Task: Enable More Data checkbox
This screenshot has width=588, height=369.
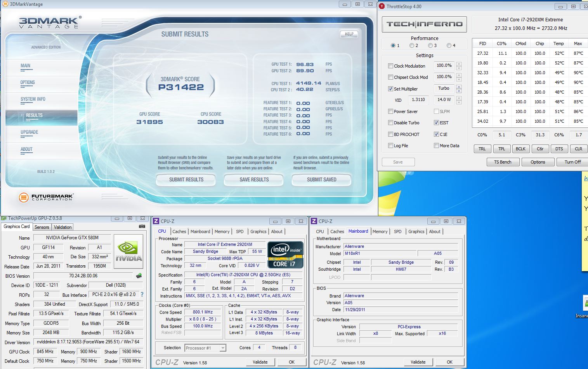Action: coord(436,146)
